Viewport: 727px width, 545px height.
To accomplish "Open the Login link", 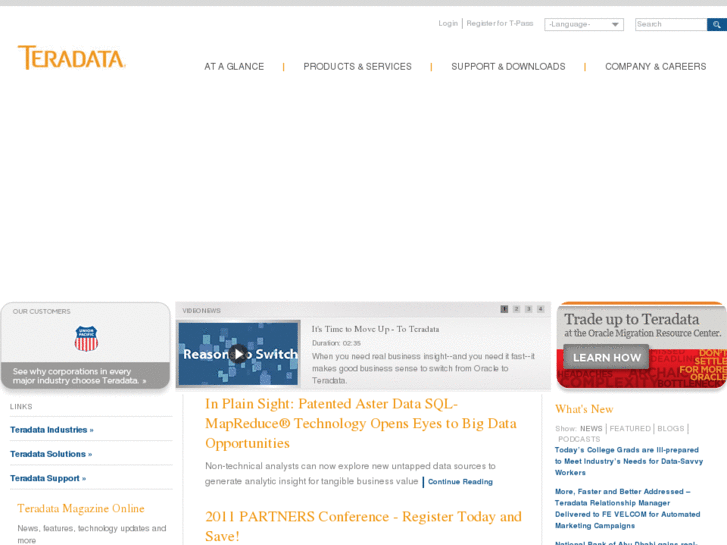I will [x=448, y=23].
